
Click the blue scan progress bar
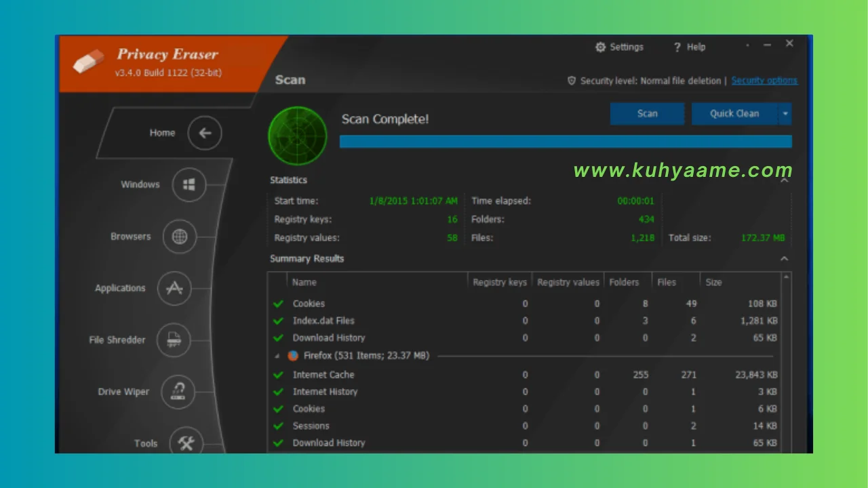pyautogui.click(x=566, y=142)
